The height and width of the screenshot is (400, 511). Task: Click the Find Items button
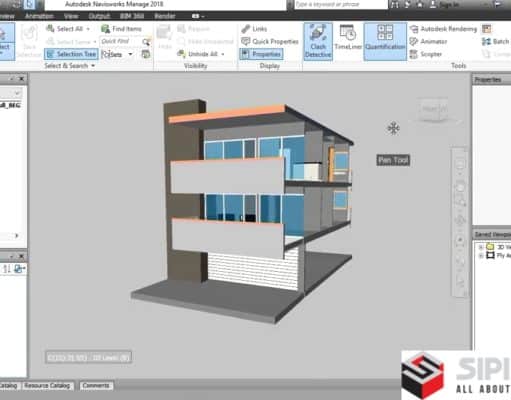121,29
